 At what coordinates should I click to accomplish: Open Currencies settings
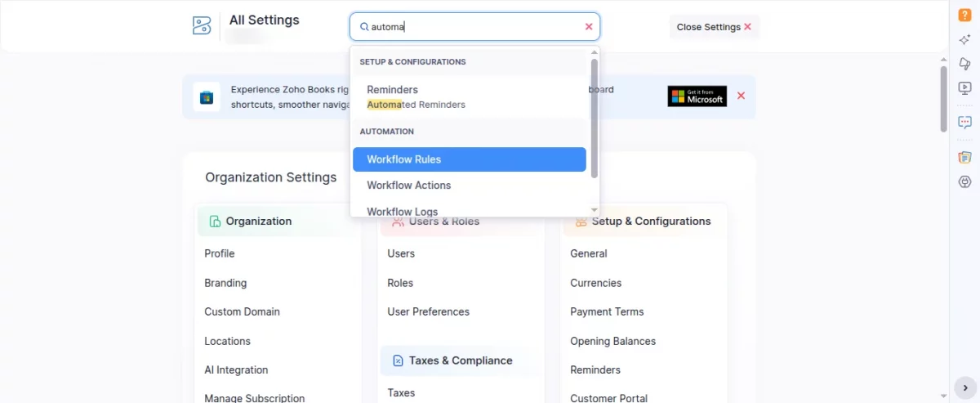click(x=596, y=283)
